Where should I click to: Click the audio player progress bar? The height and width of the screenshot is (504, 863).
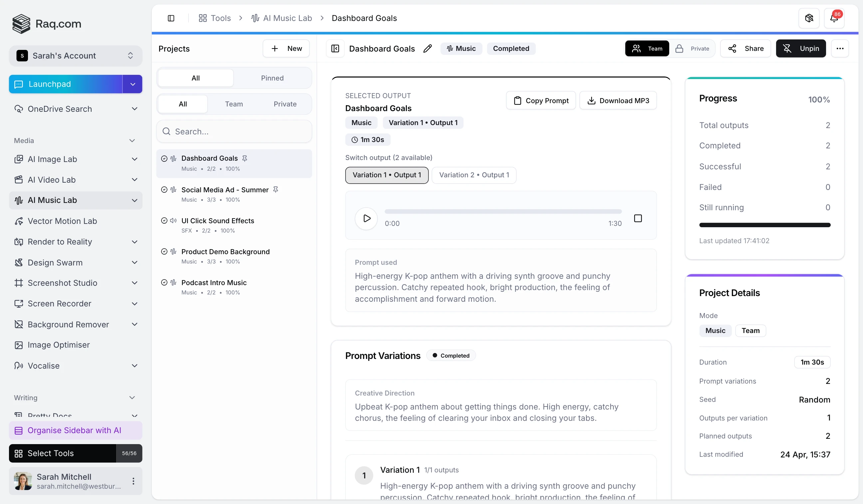click(503, 212)
